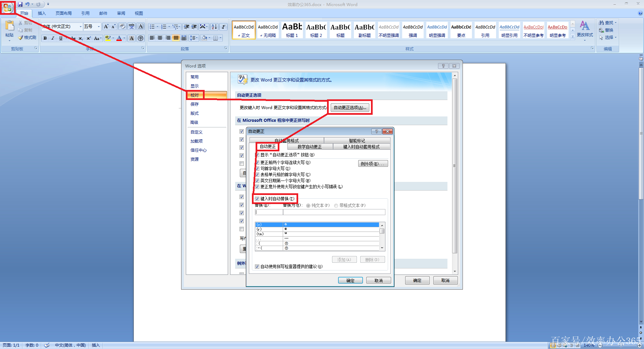644x349 pixels.
Task: Open font name dropdown (宋体)
Action: click(80, 27)
